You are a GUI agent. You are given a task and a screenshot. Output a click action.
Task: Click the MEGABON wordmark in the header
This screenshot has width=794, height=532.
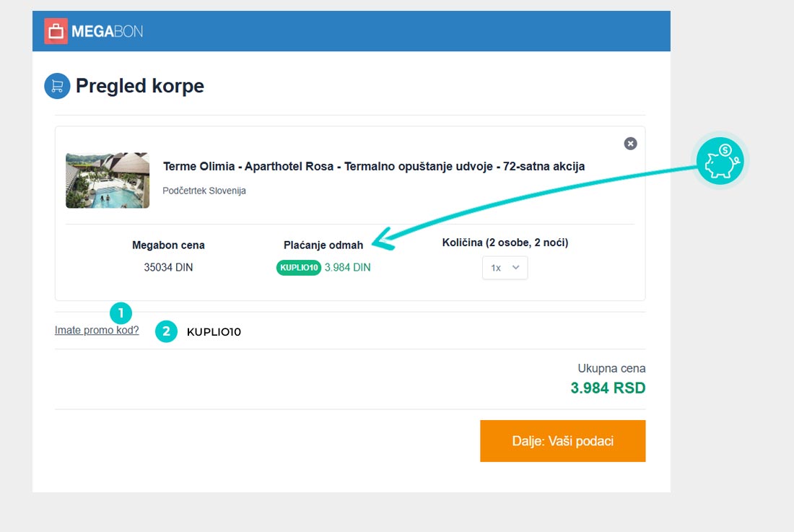click(107, 31)
